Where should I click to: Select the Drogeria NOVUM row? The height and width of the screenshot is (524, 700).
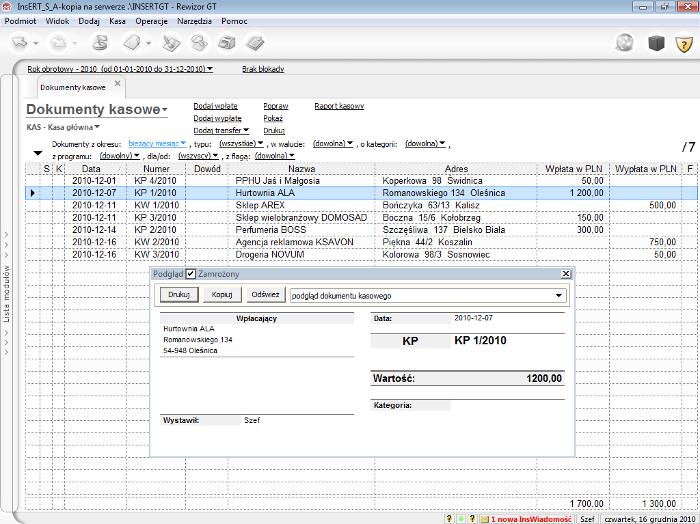pos(361,254)
